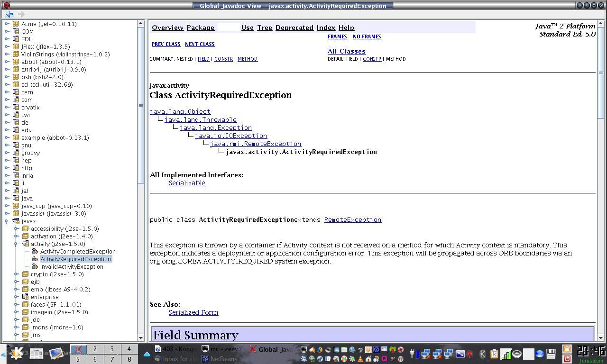
Task: Click the tree panel scroll-down arrow
Action: pos(141,337)
